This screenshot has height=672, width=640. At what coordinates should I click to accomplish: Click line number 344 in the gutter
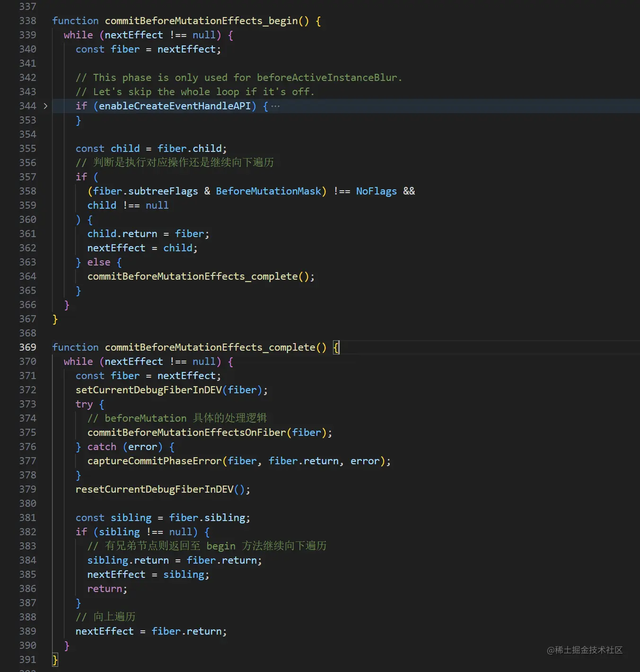27,106
